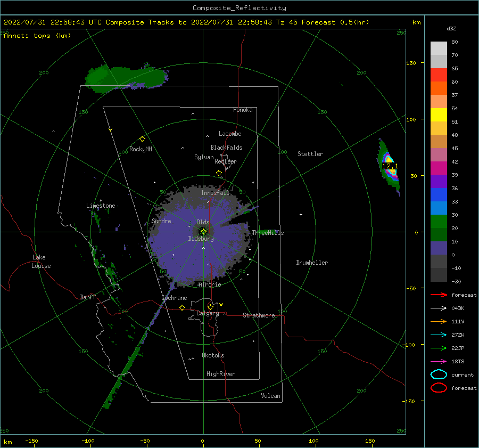This screenshot has width=479, height=448.
Task: Click the Okotoks label
Action: point(213,355)
